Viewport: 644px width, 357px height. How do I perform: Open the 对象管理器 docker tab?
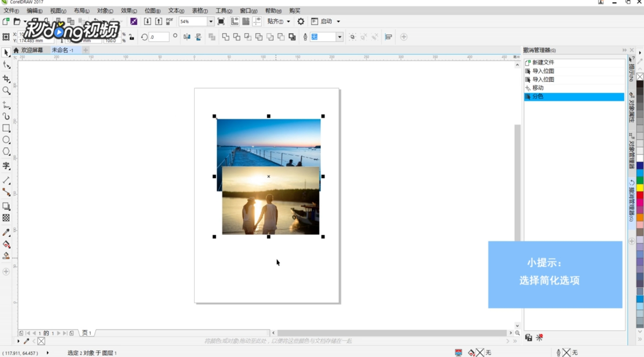tap(632, 152)
